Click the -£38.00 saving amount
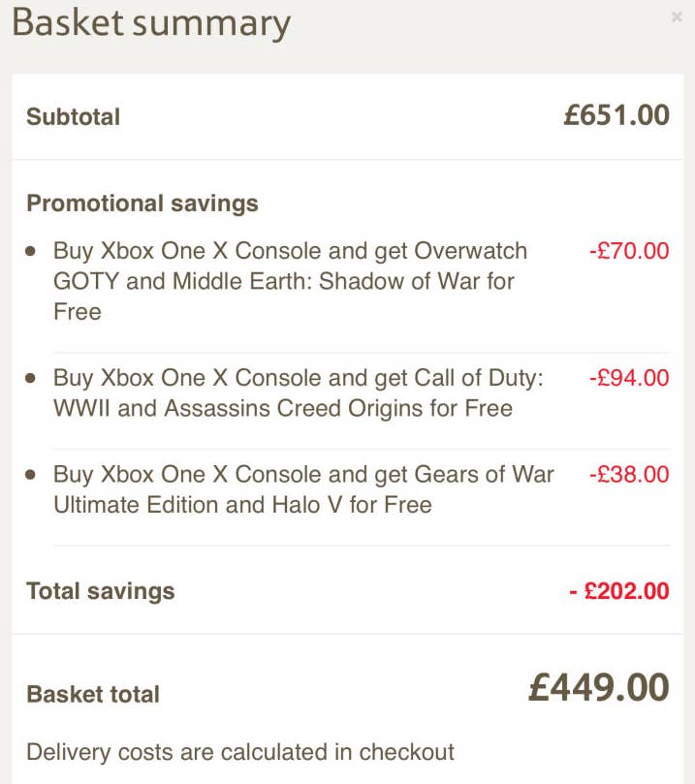Viewport: 695px width, 784px height. coord(628,474)
